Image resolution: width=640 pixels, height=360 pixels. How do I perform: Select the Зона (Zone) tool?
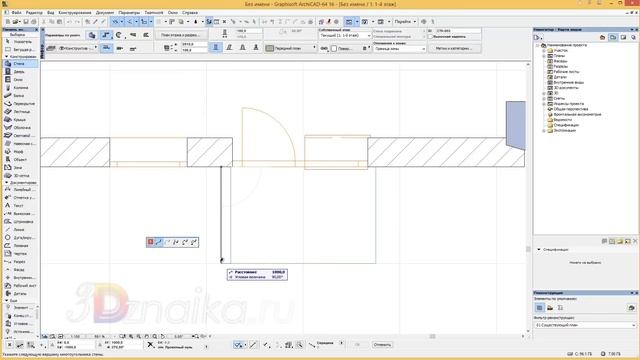[20, 168]
